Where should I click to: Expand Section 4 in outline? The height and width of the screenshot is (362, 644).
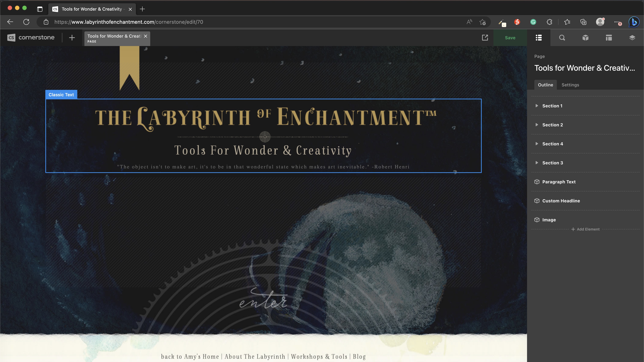tap(537, 144)
